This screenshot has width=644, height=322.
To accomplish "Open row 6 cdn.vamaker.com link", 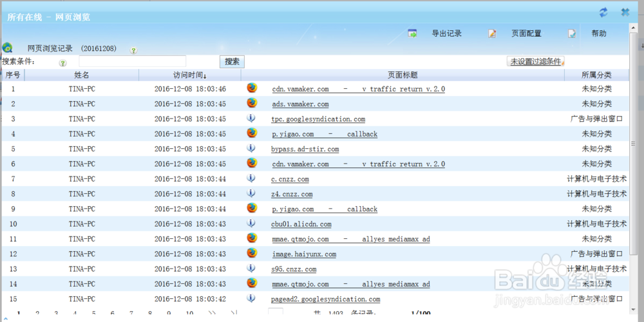I will (359, 164).
